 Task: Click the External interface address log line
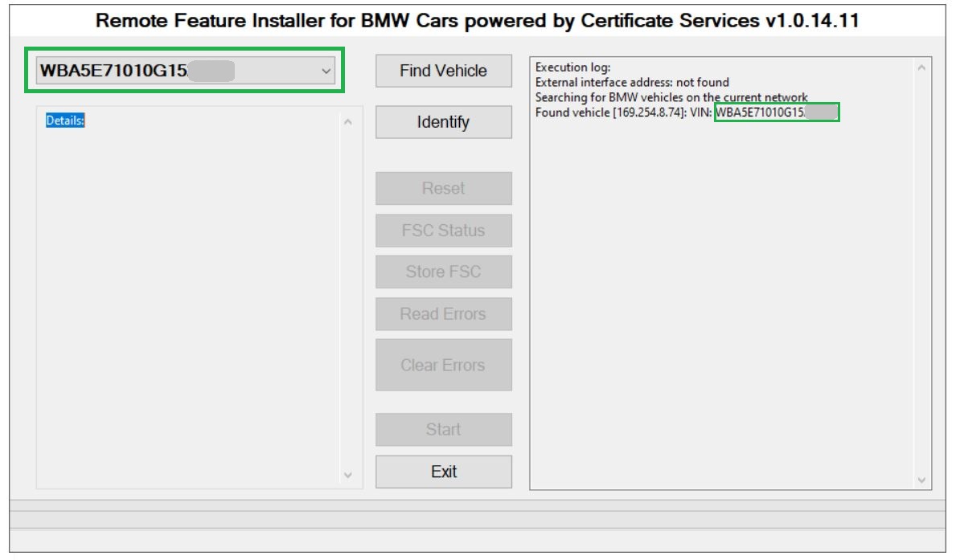point(632,82)
